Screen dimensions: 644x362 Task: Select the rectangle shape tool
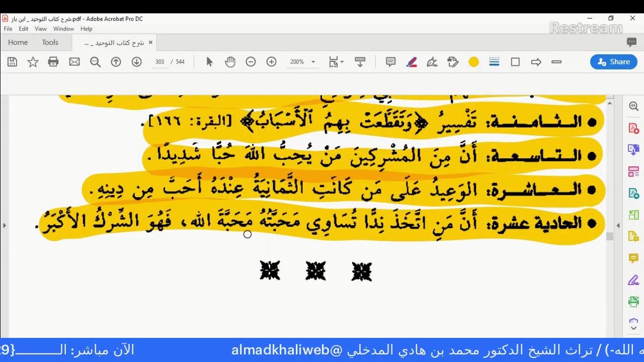click(515, 62)
